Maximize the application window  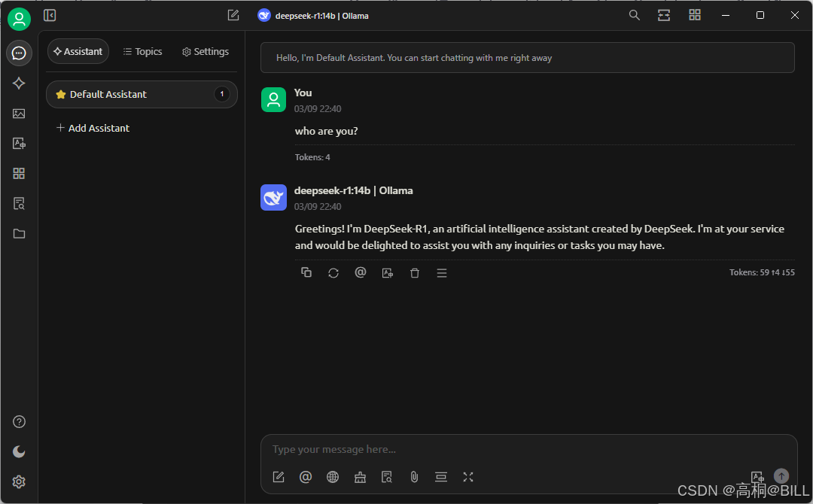[x=760, y=16]
